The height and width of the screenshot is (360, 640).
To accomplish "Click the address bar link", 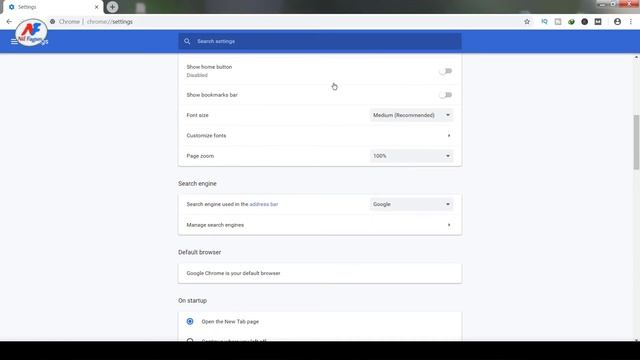I will [x=264, y=204].
